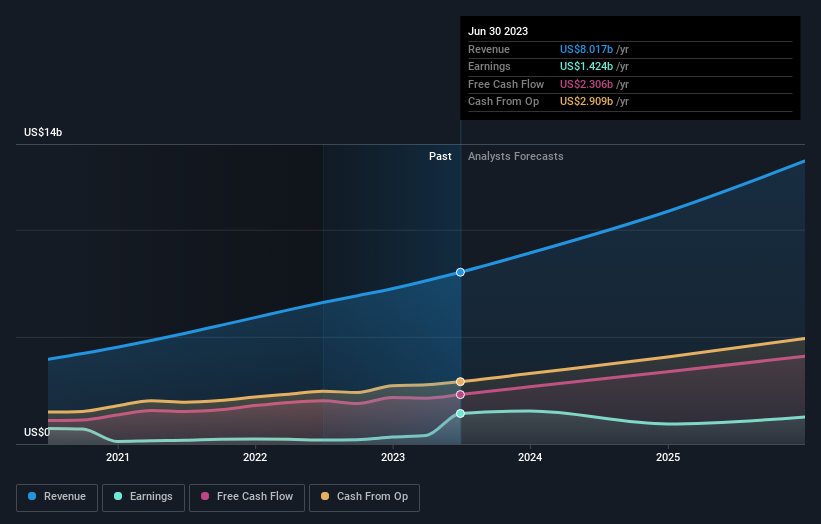Click the US$8.017b revenue value
Image resolution: width=821 pixels, height=524 pixels.
coord(586,49)
